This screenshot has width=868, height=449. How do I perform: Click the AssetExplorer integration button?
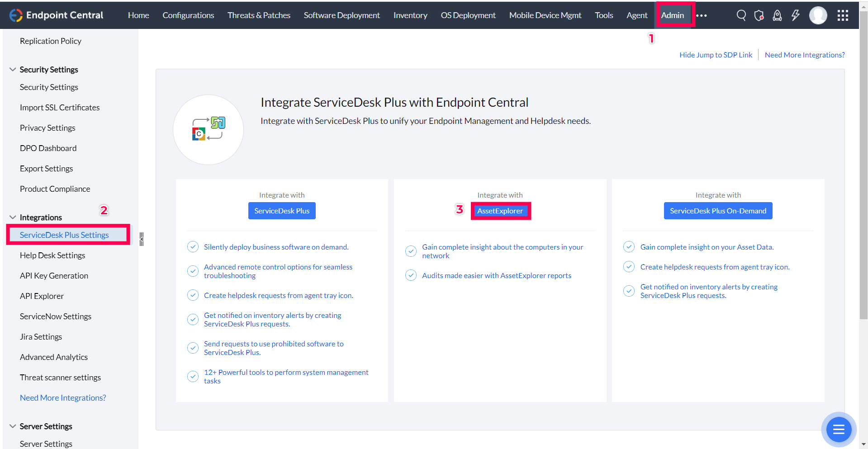pos(501,211)
